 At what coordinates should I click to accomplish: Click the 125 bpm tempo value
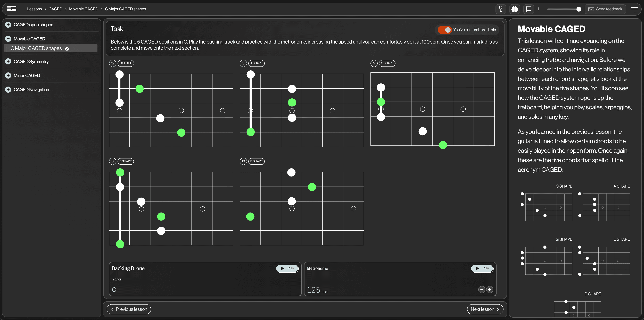click(x=317, y=290)
